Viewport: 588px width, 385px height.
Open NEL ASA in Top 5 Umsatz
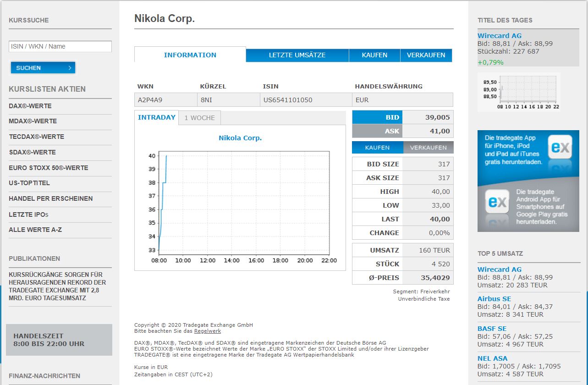coord(493,358)
